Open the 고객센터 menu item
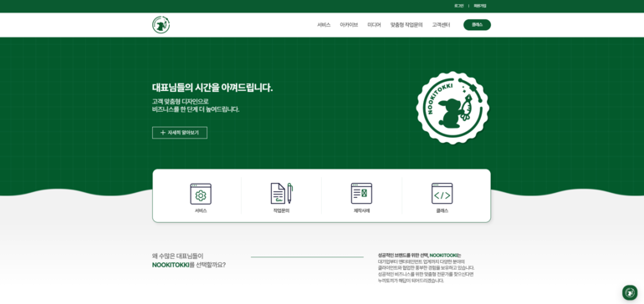The height and width of the screenshot is (304, 644). point(441,25)
